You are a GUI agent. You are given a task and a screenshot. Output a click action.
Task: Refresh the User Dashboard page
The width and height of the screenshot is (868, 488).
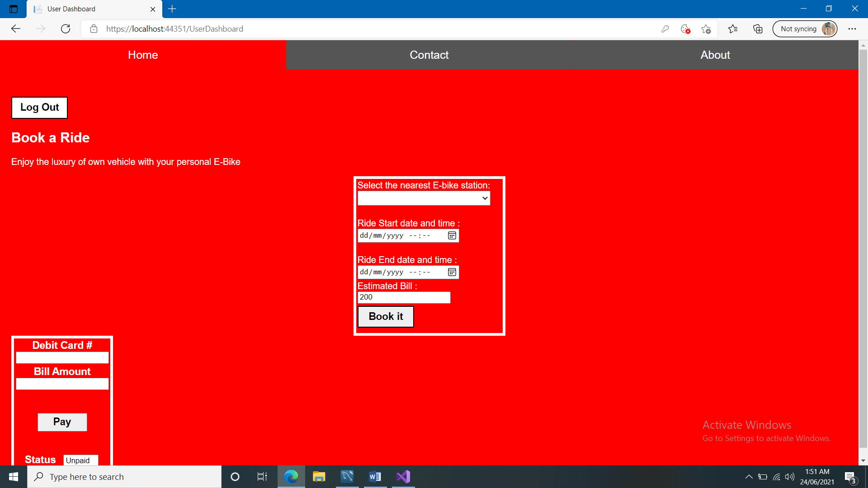point(65,28)
